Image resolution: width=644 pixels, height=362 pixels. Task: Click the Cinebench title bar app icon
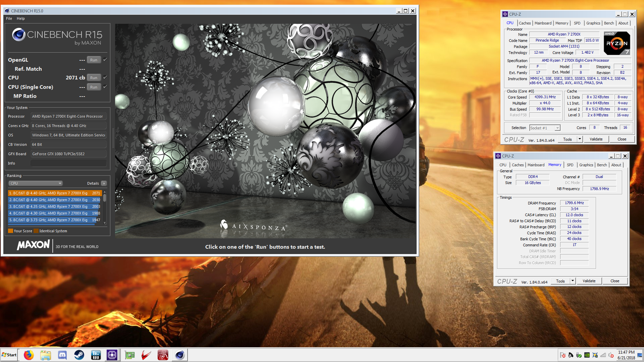click(x=7, y=11)
